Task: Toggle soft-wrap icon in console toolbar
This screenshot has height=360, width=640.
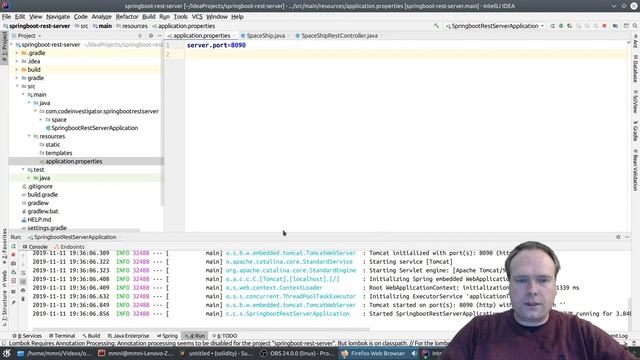Action: click(23, 273)
